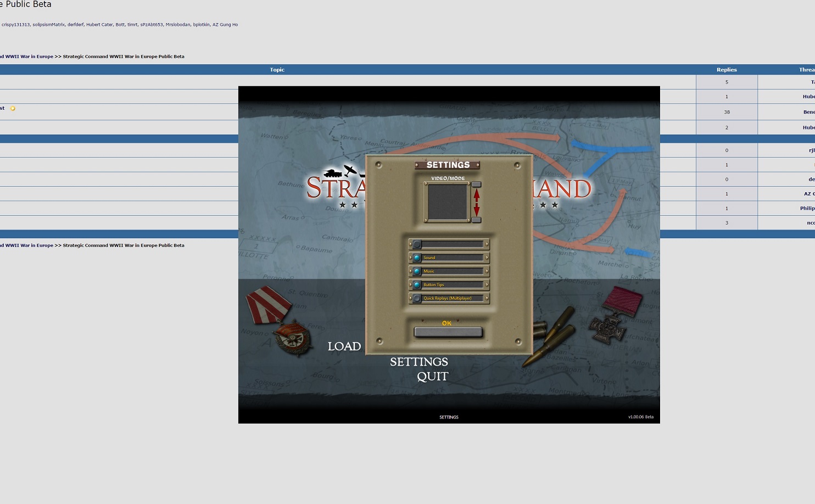This screenshot has height=504, width=815.
Task: Open user link crispy131313
Action: [15, 25]
